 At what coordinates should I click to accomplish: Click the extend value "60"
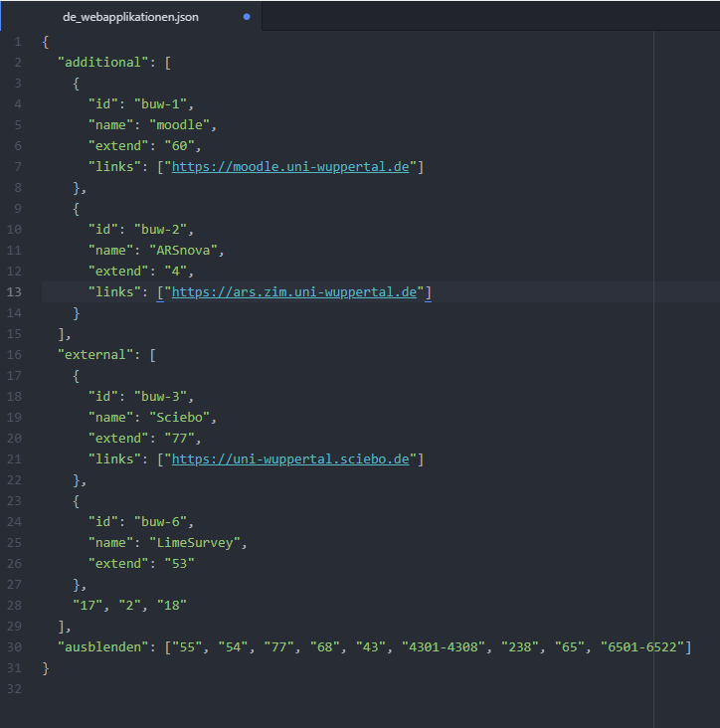[x=180, y=146]
